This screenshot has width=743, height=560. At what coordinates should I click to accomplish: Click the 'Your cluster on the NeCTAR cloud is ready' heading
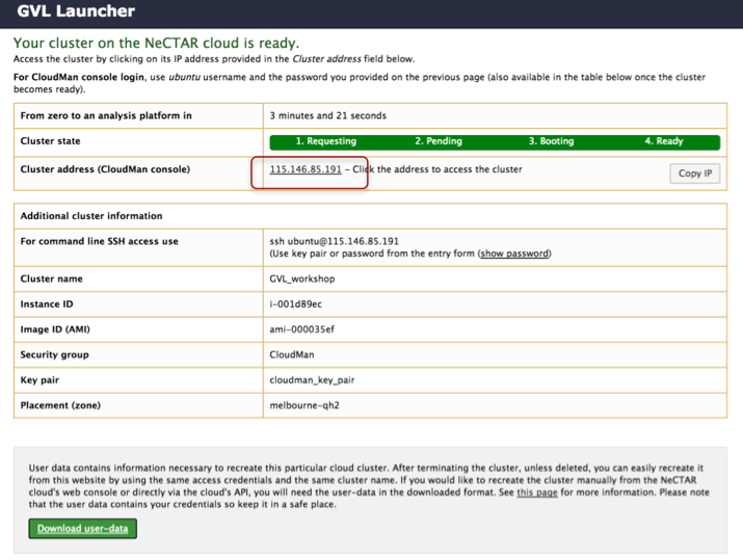pyautogui.click(x=156, y=43)
